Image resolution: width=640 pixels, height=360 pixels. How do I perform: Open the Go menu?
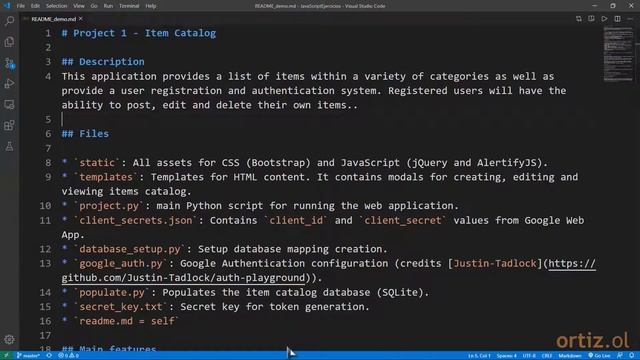tap(94, 6)
